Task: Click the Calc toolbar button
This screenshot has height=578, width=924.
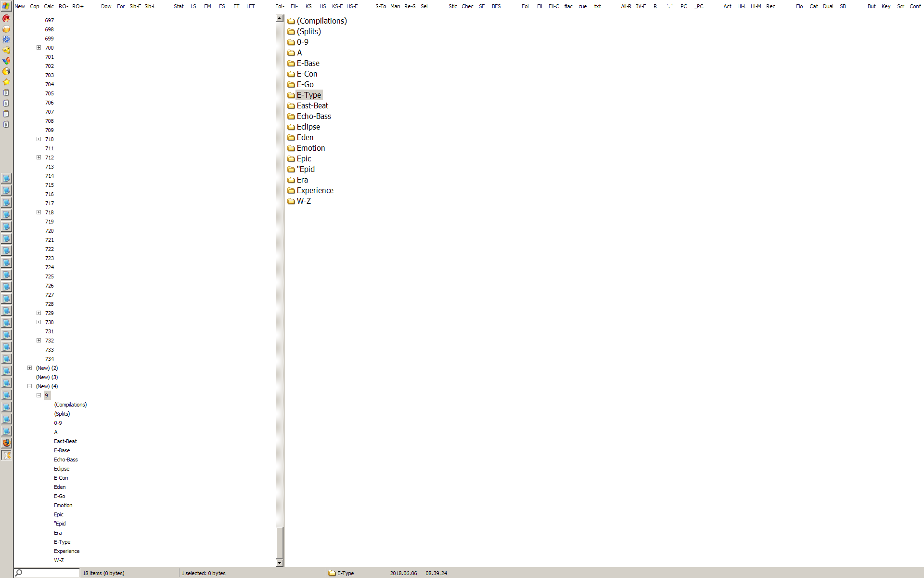Action: pos(49,6)
